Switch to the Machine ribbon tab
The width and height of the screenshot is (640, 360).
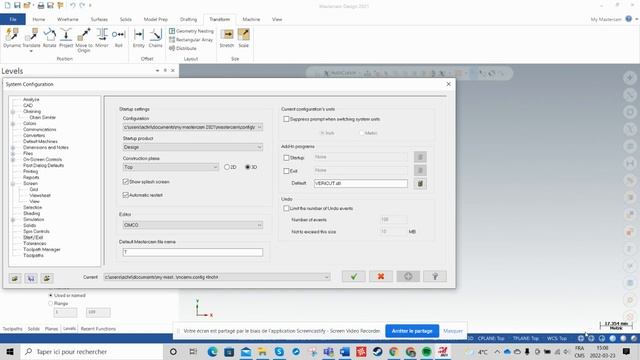click(251, 19)
